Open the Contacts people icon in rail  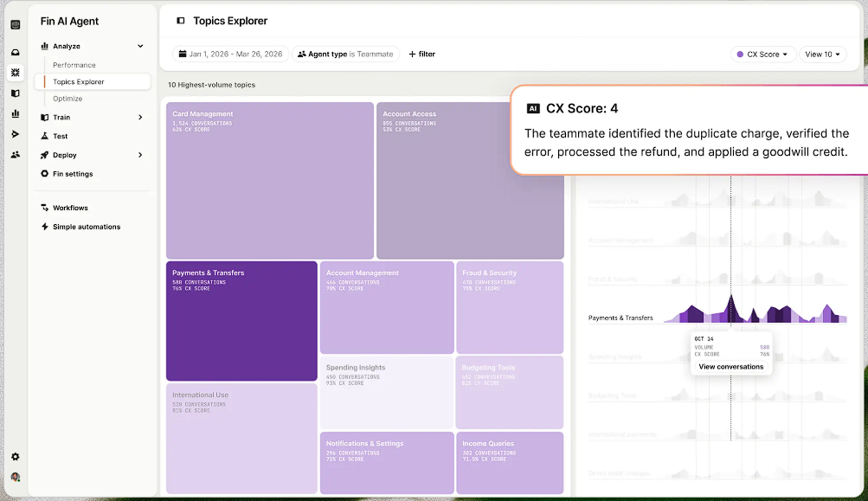[x=15, y=155]
